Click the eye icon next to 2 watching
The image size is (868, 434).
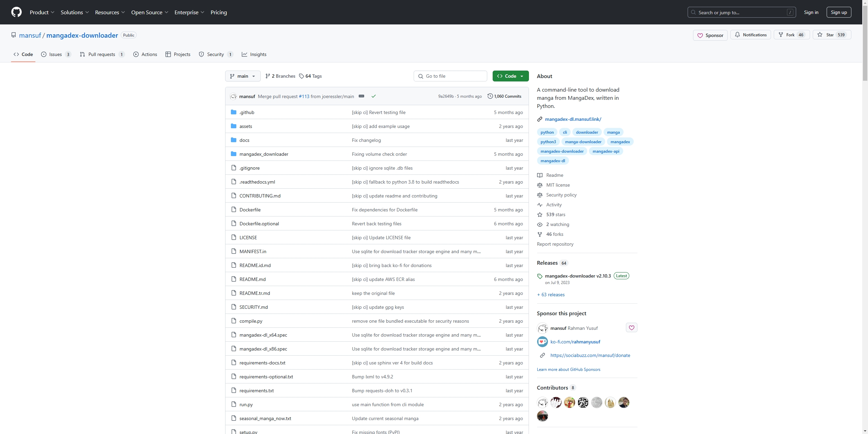[540, 224]
